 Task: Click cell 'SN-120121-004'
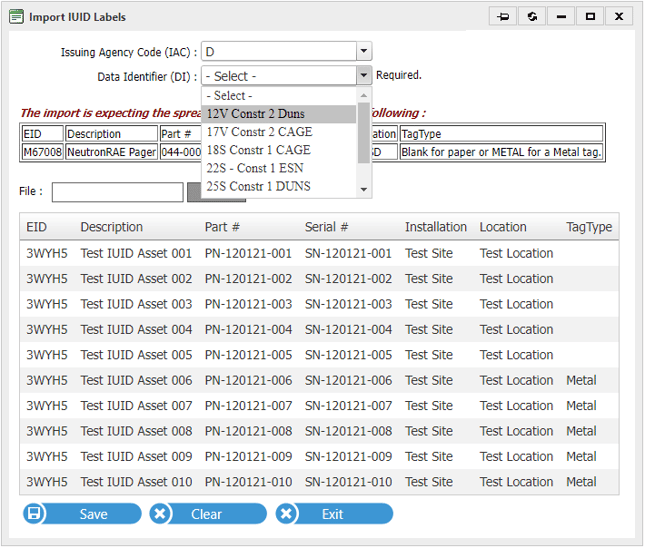point(348,330)
